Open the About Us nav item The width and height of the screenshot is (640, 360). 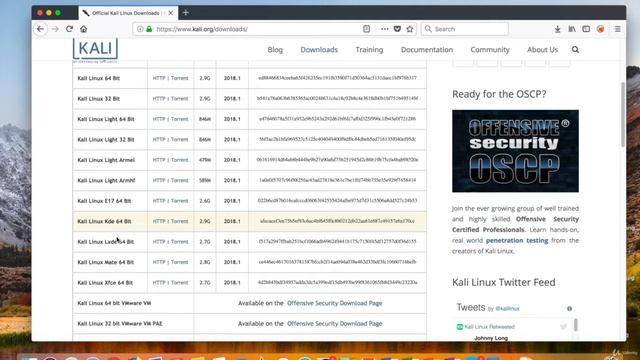pyautogui.click(x=542, y=49)
